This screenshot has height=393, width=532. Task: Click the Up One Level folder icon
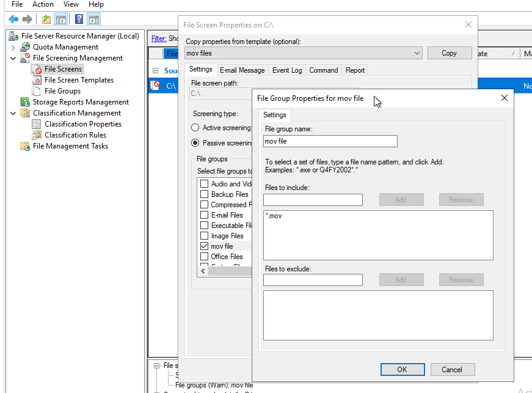click(x=46, y=19)
